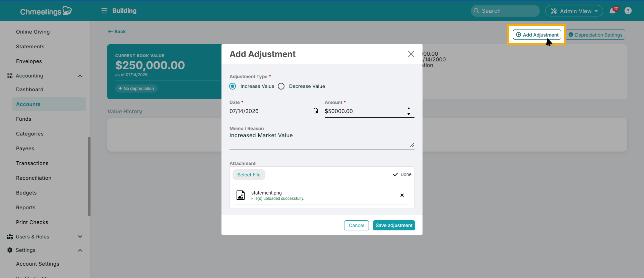The width and height of the screenshot is (644, 278).
Task: Select Increase Value radio option
Action: 233,86
